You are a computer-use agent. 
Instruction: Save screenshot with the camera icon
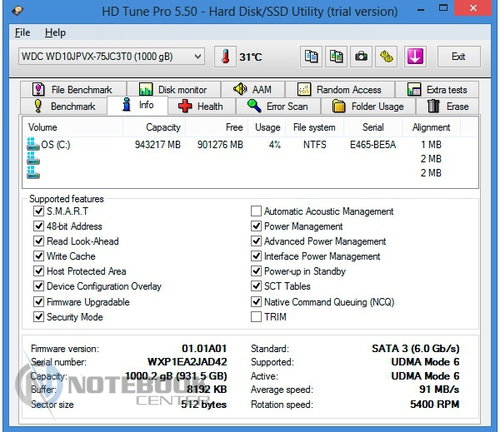coord(361,57)
